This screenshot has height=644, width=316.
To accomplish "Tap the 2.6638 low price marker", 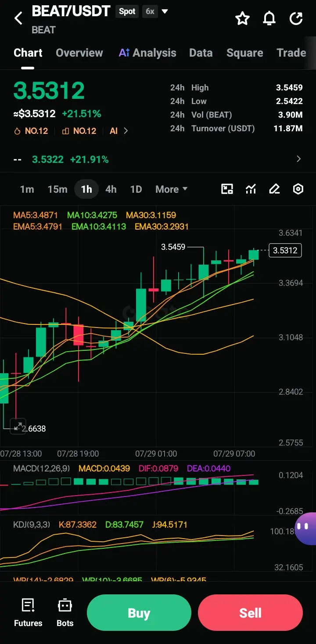I will (34, 428).
